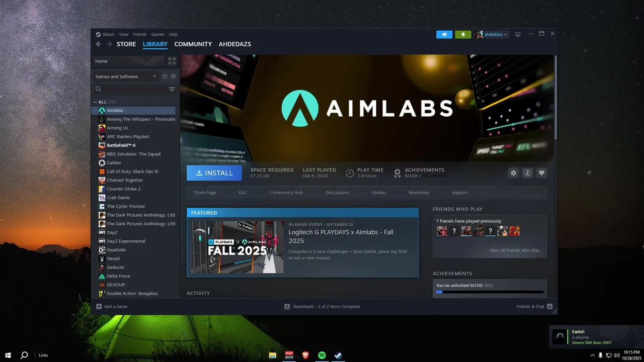Open the Help menu
The image size is (644, 362).
(173, 34)
